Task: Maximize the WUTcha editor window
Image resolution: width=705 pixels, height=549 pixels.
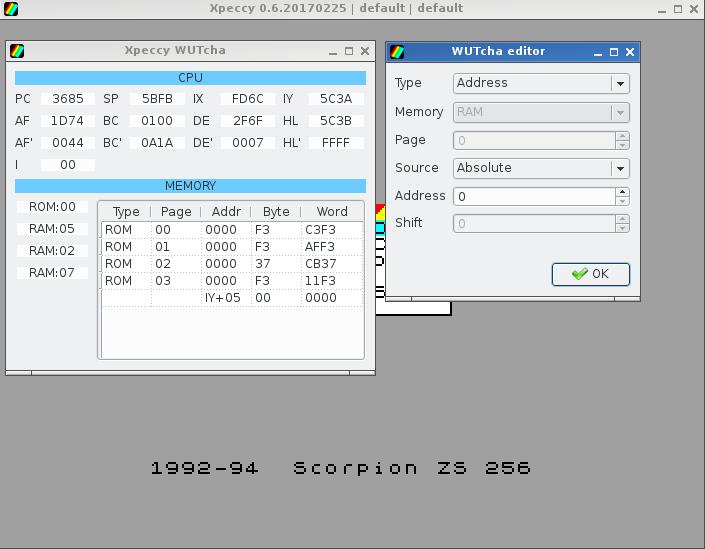Action: click(x=614, y=52)
